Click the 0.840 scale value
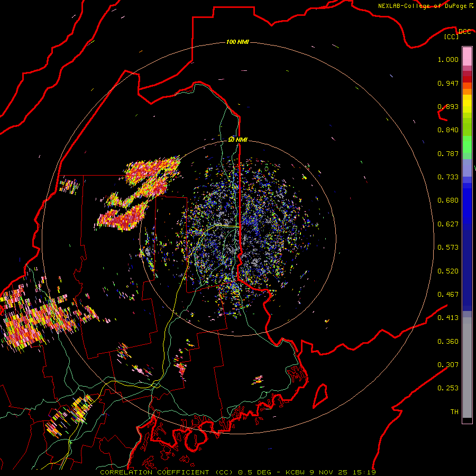476x476 pixels. point(448,130)
